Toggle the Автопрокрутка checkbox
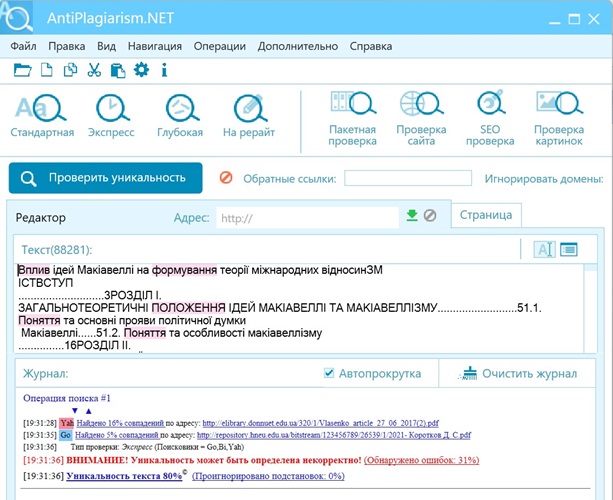 click(x=329, y=373)
